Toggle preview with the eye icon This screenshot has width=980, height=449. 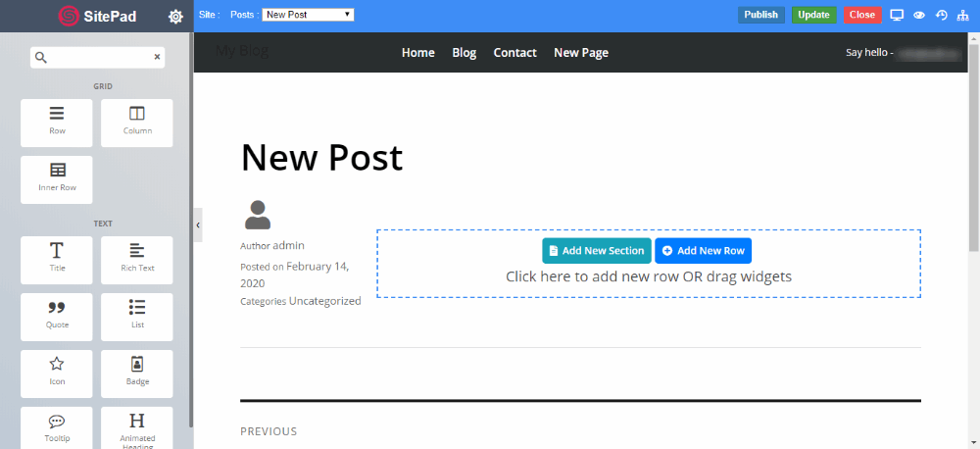pos(919,15)
